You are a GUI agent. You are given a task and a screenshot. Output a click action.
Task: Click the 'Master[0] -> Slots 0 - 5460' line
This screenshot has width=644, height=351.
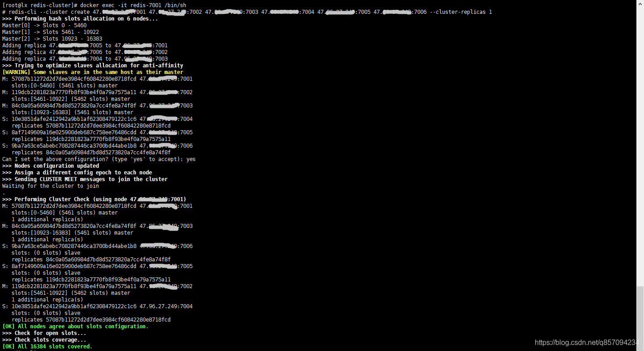tap(45, 25)
